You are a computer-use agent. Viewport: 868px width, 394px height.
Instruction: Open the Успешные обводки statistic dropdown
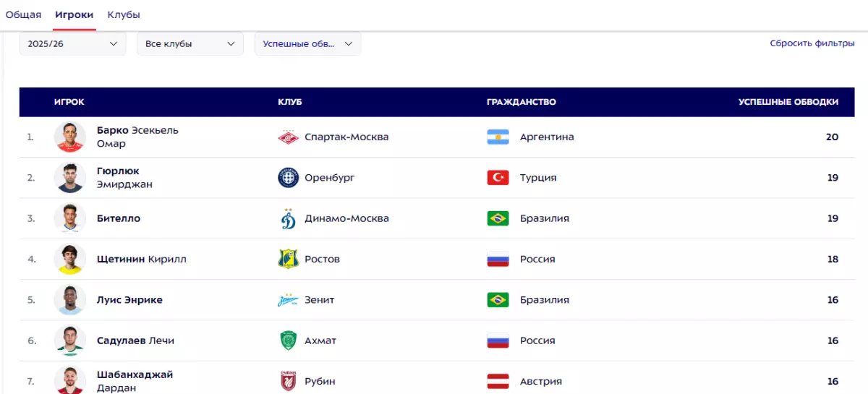307,43
